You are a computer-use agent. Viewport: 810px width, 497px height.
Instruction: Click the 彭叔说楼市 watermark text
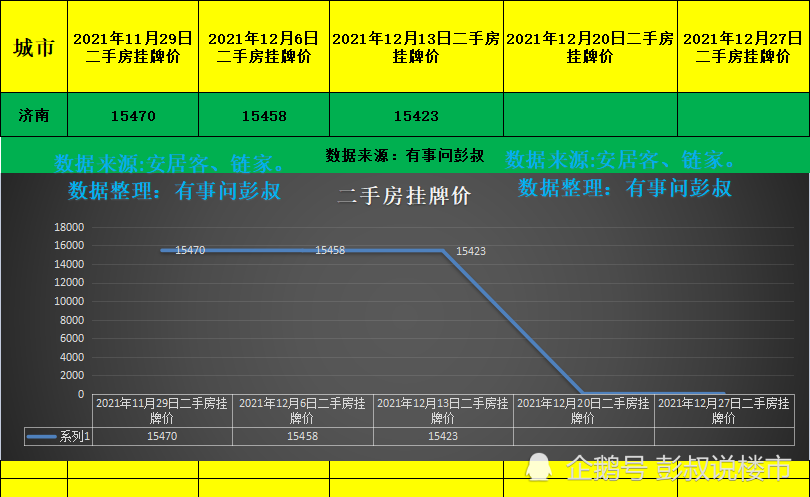[722, 467]
